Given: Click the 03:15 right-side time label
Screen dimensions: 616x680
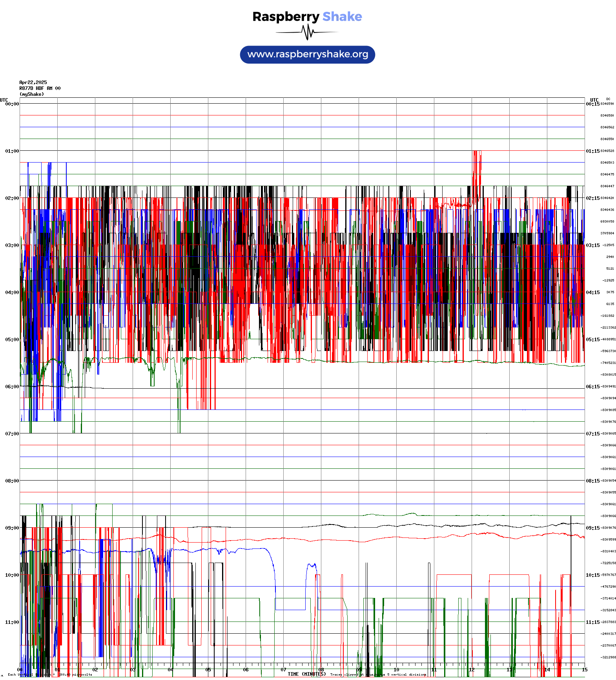Looking at the screenshot, I should 592,245.
